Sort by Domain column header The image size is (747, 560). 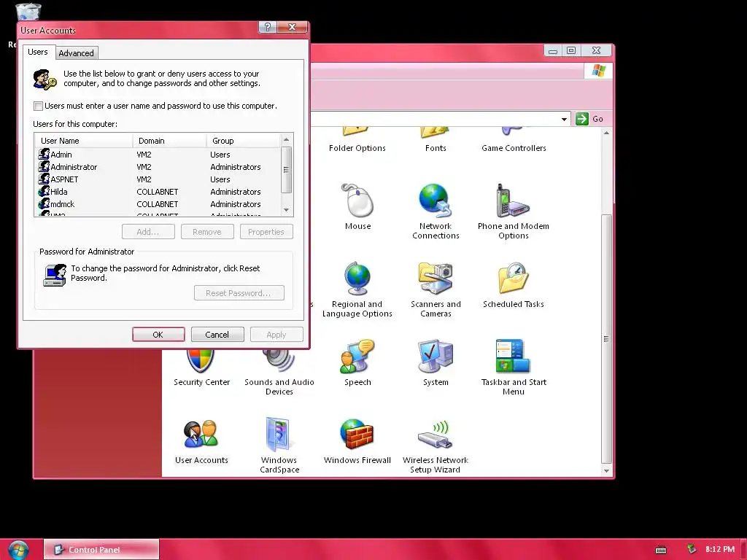pos(169,141)
